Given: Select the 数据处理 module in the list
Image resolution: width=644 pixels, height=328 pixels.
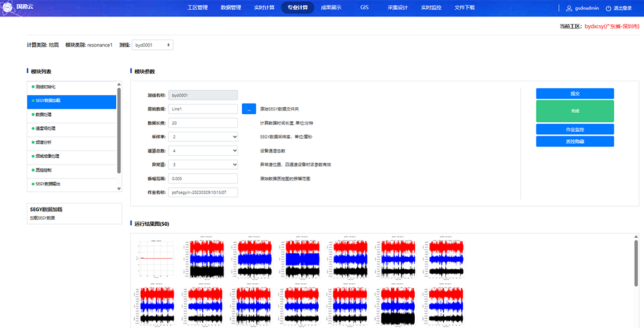Looking at the screenshot, I should (71, 114).
